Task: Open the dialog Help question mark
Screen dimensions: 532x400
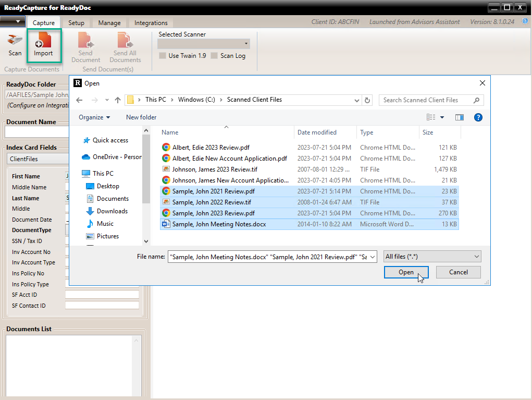Action: (478, 117)
